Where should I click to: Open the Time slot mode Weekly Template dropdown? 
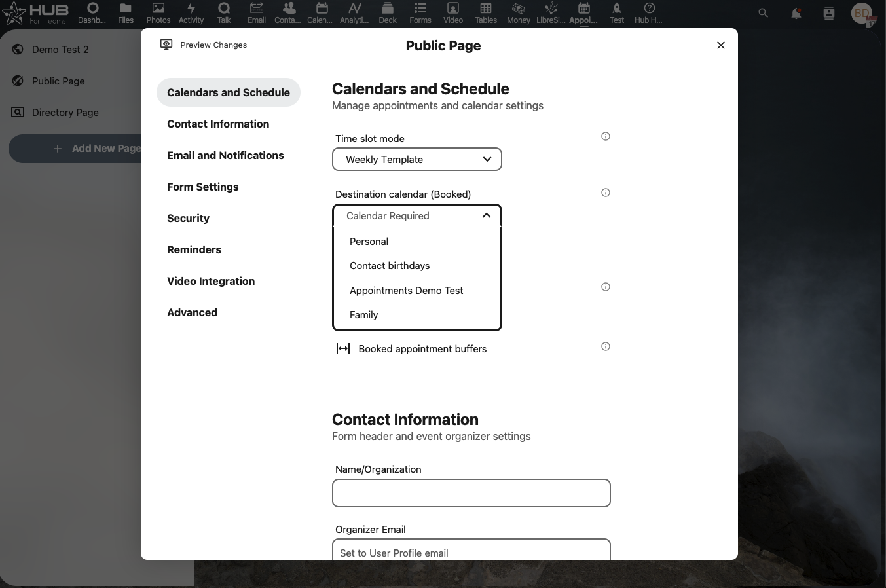coord(417,159)
